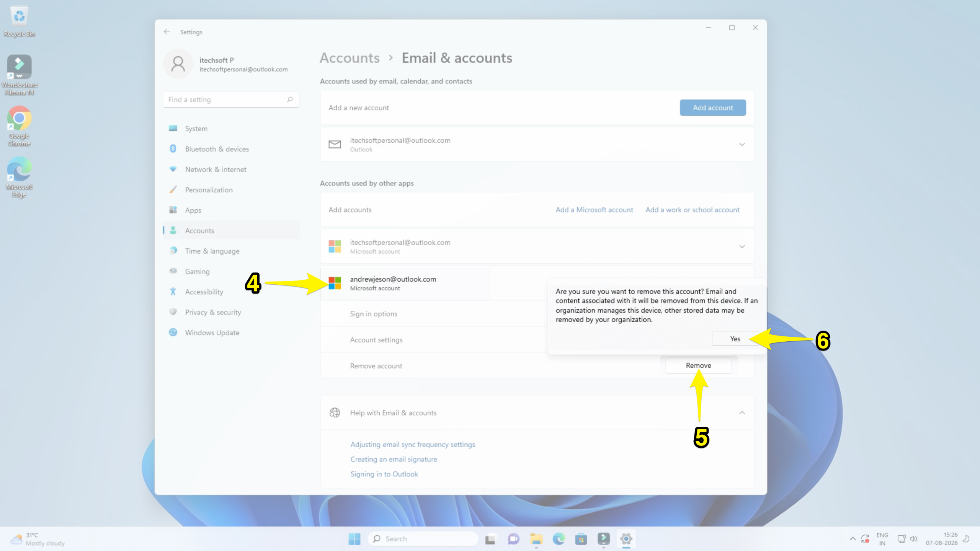Click the Find a setting search field
980x551 pixels.
tap(231, 99)
